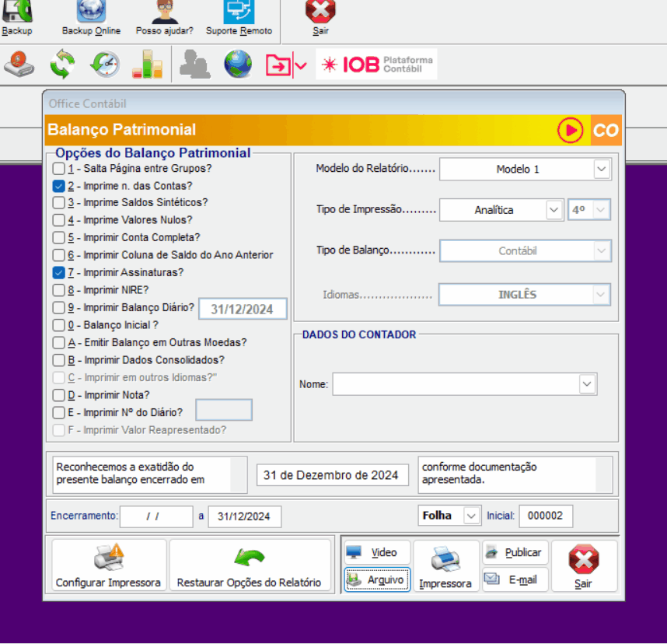Enable Salta Página entre Grupos checkbox
This screenshot has width=667, height=644.
pyautogui.click(x=59, y=168)
